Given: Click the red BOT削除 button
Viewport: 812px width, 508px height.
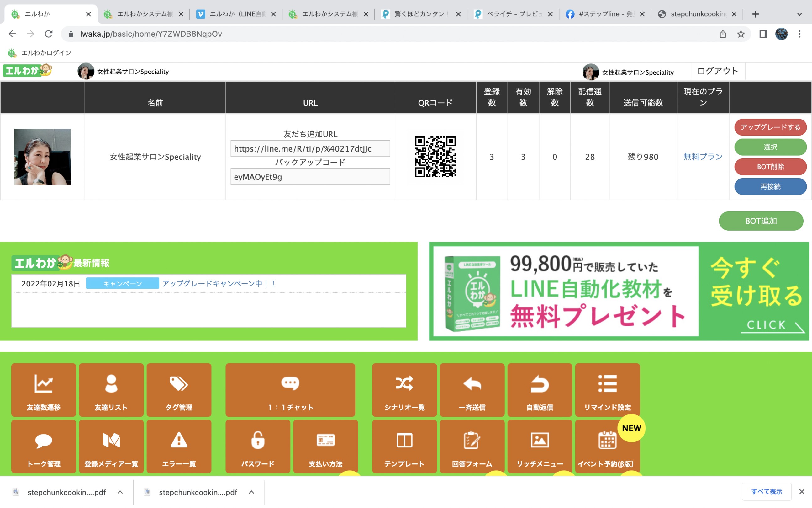Looking at the screenshot, I should click(770, 167).
